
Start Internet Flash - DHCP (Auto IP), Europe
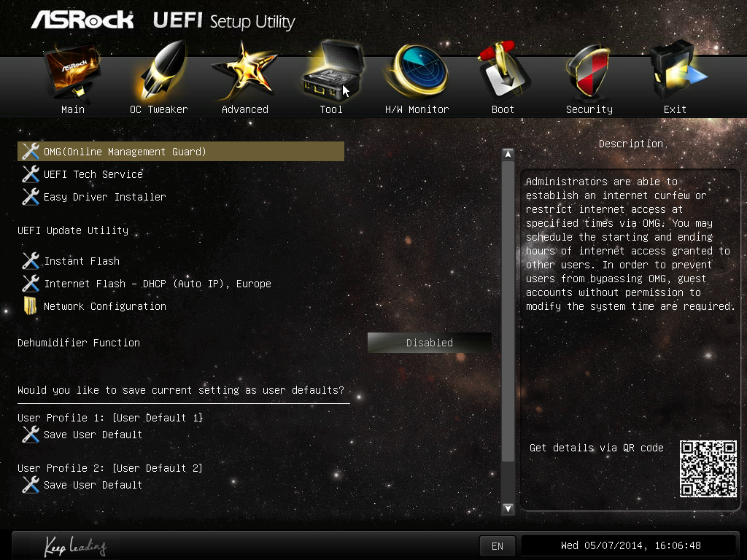click(x=158, y=284)
